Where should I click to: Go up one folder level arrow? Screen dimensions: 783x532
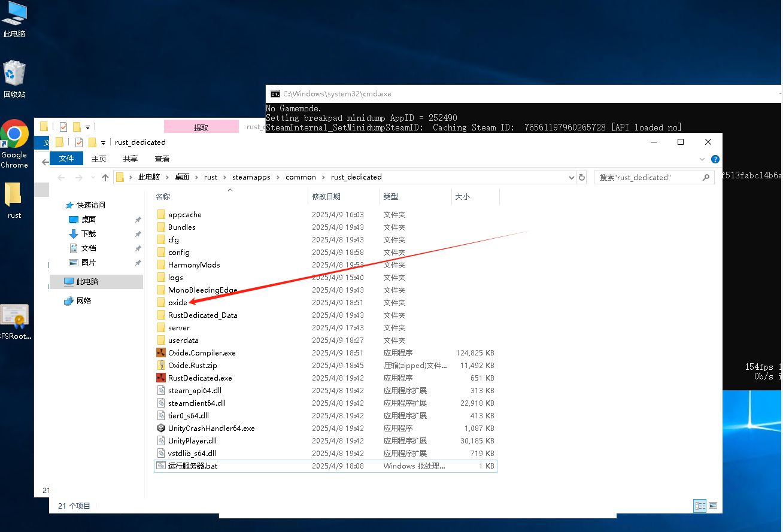(105, 177)
